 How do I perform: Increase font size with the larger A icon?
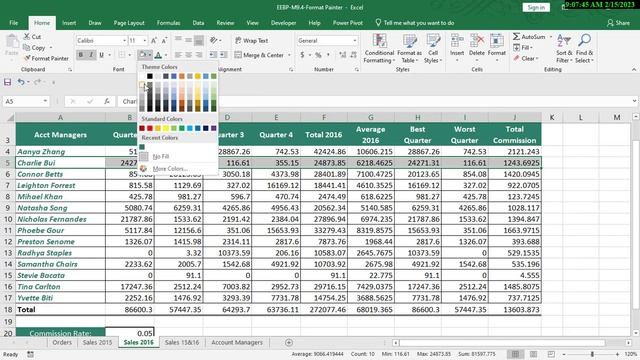click(154, 40)
